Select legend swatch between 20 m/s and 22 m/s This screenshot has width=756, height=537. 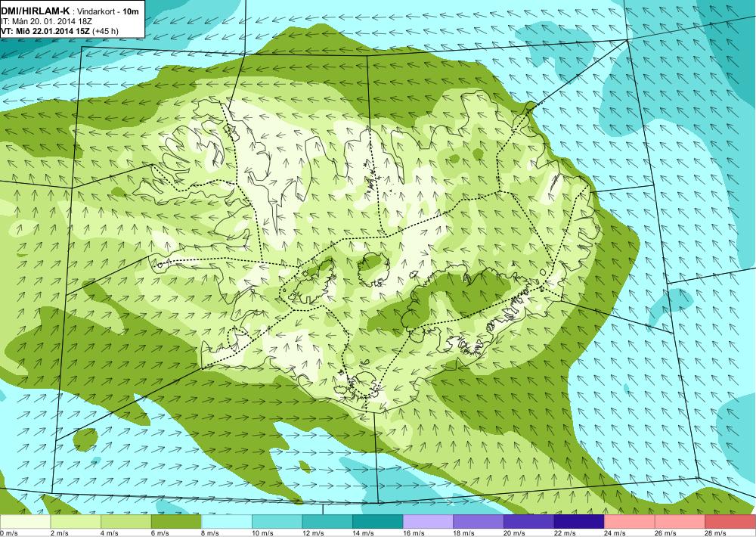[x=529, y=522]
